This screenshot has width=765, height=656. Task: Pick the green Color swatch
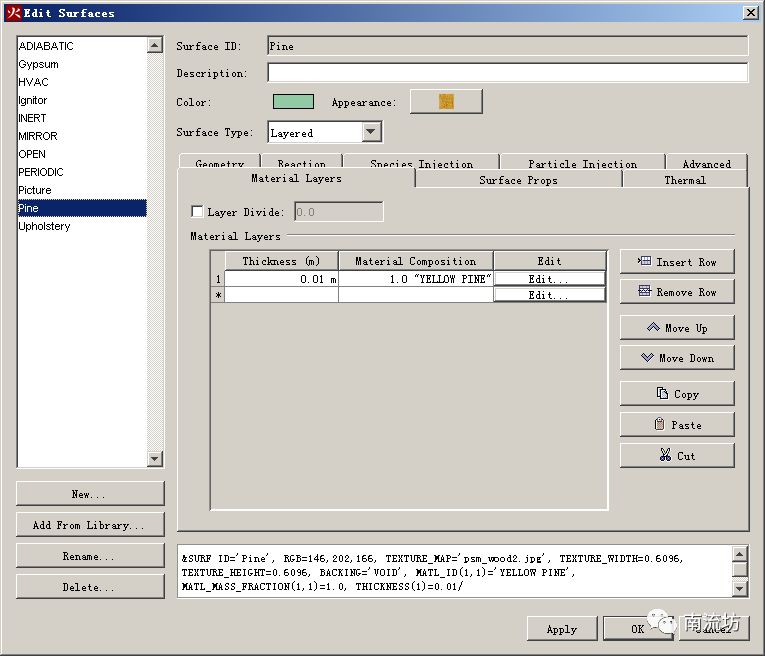[x=293, y=102]
